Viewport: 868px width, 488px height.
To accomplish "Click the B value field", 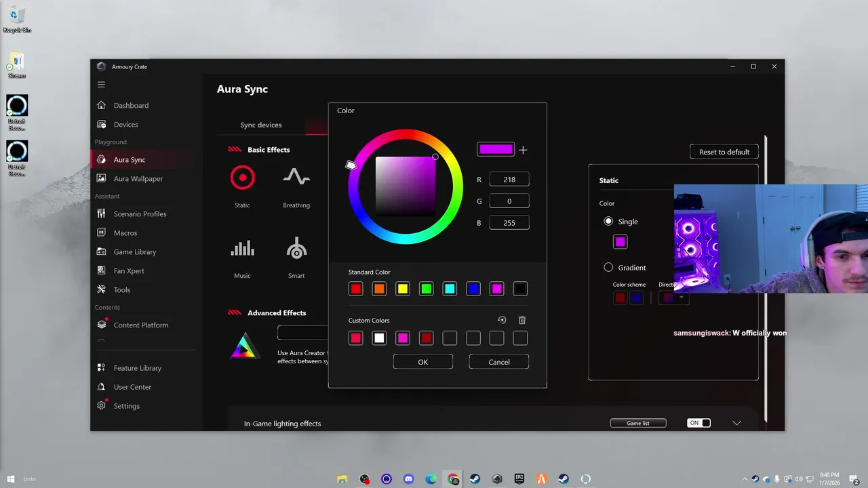I will click(x=509, y=223).
